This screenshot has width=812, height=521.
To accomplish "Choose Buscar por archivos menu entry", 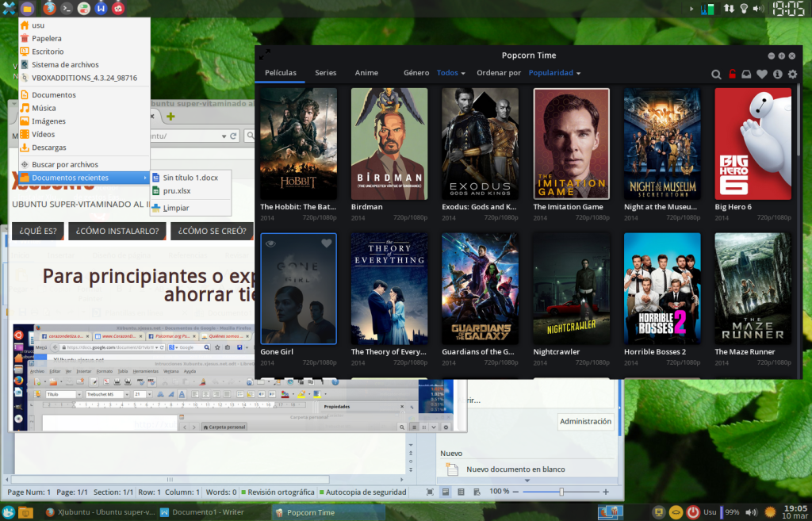I will 84,164.
